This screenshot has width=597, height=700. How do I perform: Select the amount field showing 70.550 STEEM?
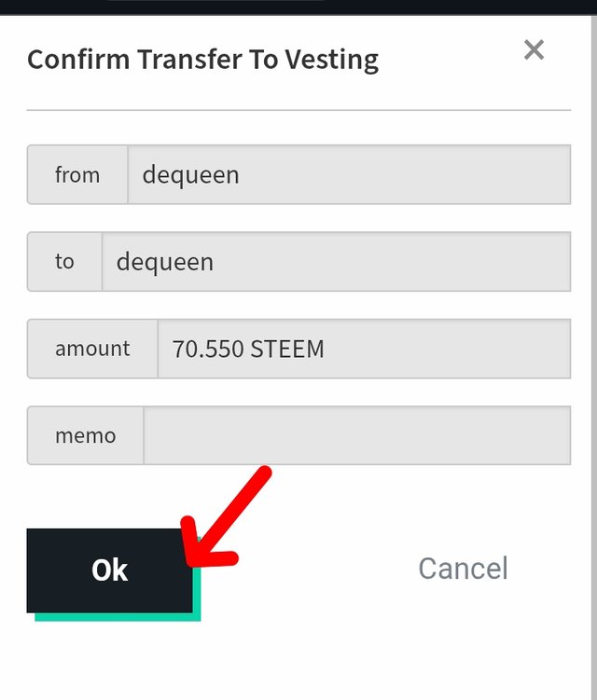click(x=364, y=349)
